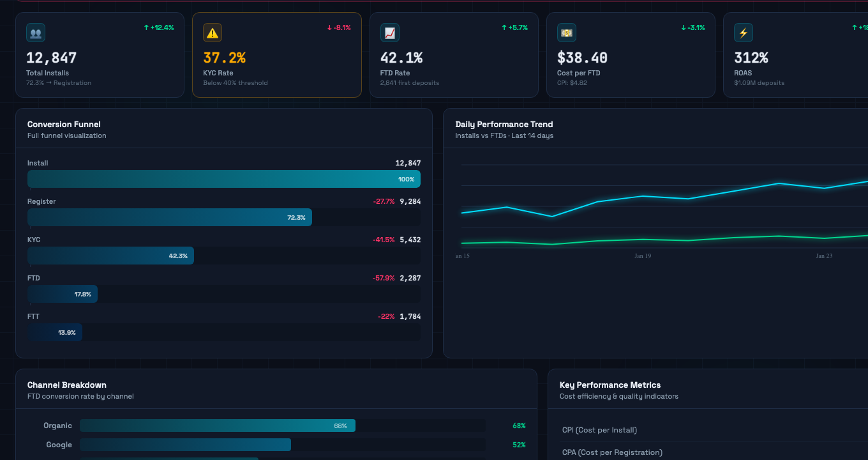Click the Install funnel bar at 100%

click(x=223, y=179)
